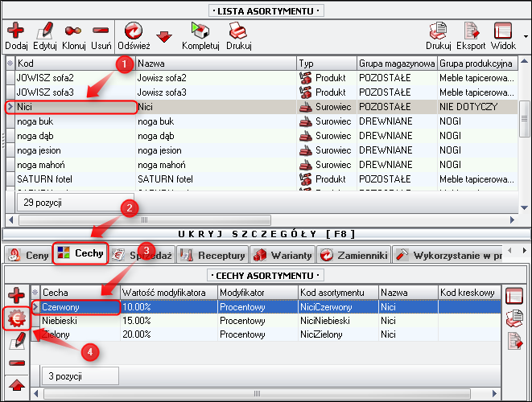
Task: Click the red plus icon in the Cechy panel
Action: (16, 294)
